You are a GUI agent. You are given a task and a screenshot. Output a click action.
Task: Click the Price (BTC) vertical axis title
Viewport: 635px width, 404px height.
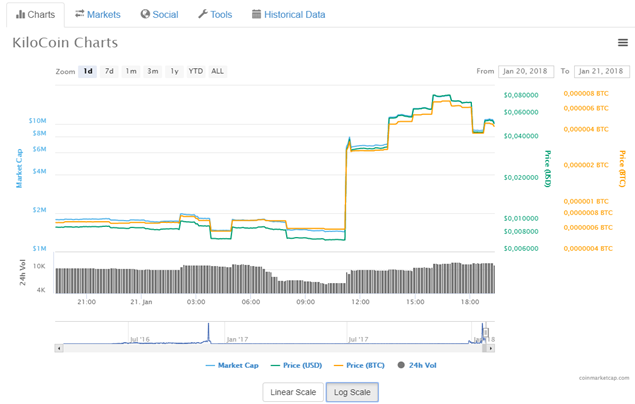[622, 168]
